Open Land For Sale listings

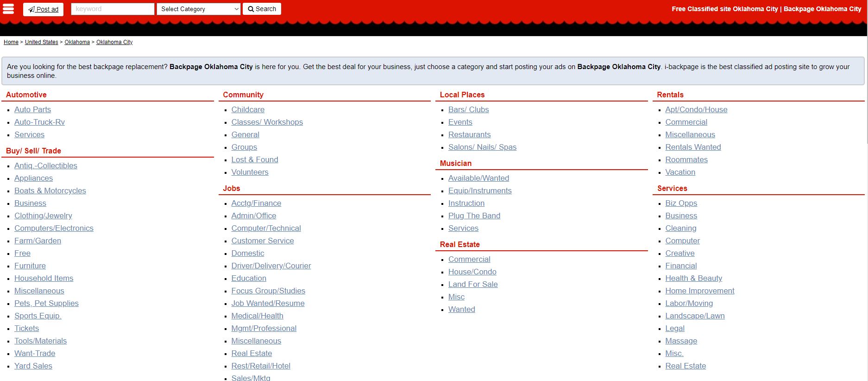pyautogui.click(x=473, y=284)
